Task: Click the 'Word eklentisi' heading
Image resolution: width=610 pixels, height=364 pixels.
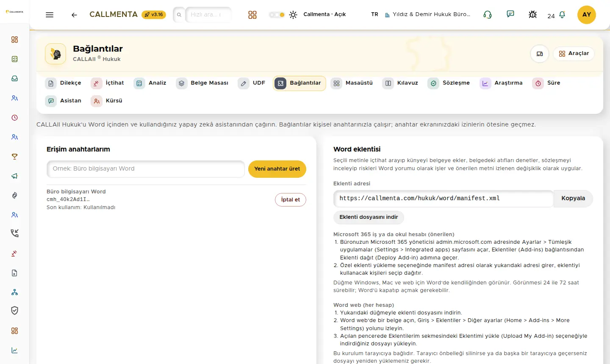Action: point(357,149)
